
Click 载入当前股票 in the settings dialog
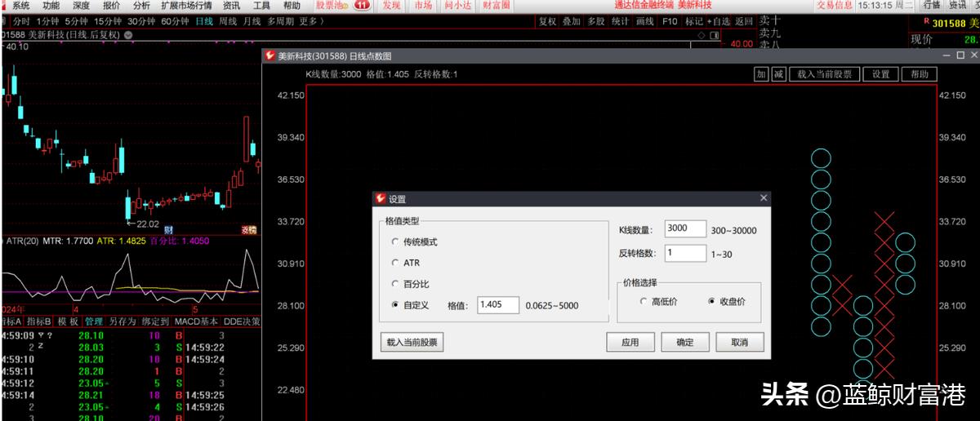click(x=412, y=342)
